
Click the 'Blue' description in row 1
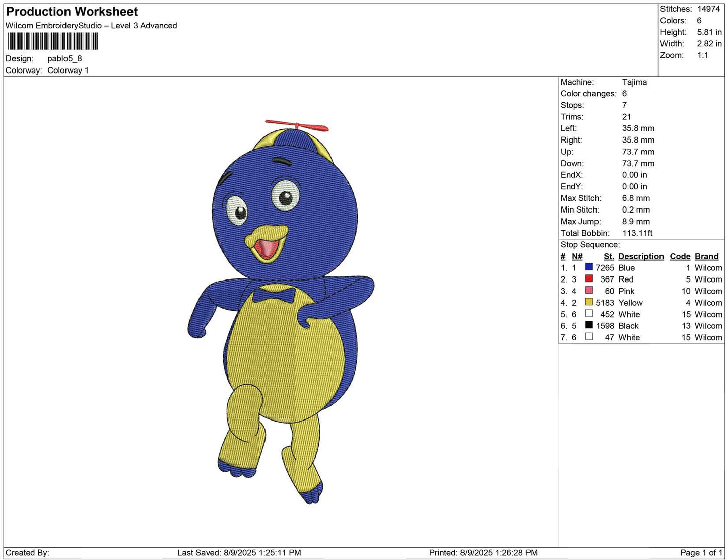(x=627, y=268)
